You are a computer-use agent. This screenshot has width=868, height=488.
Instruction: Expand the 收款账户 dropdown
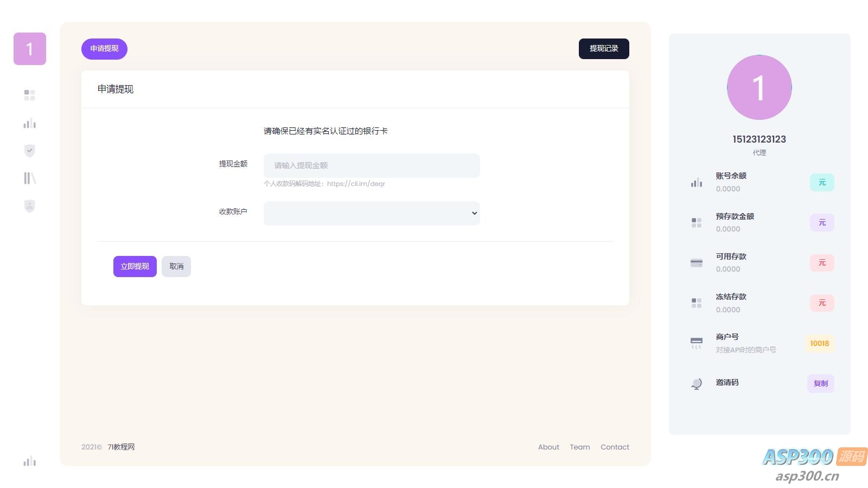tap(372, 213)
